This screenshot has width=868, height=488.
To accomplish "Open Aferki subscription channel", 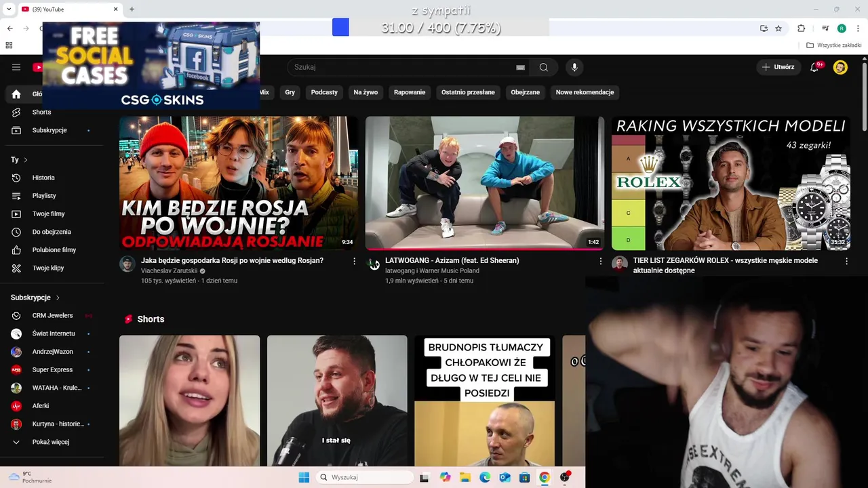I will pyautogui.click(x=41, y=406).
